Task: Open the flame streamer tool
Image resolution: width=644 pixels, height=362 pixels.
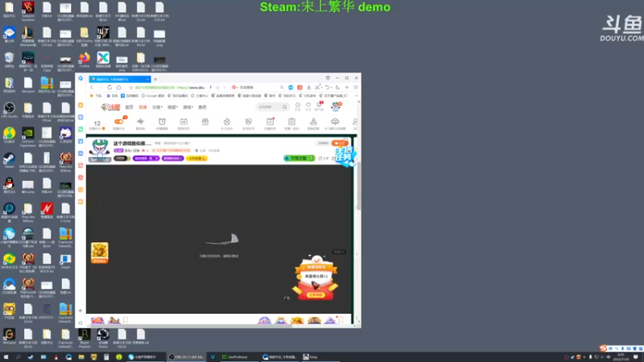Action: pyautogui.click(x=227, y=123)
